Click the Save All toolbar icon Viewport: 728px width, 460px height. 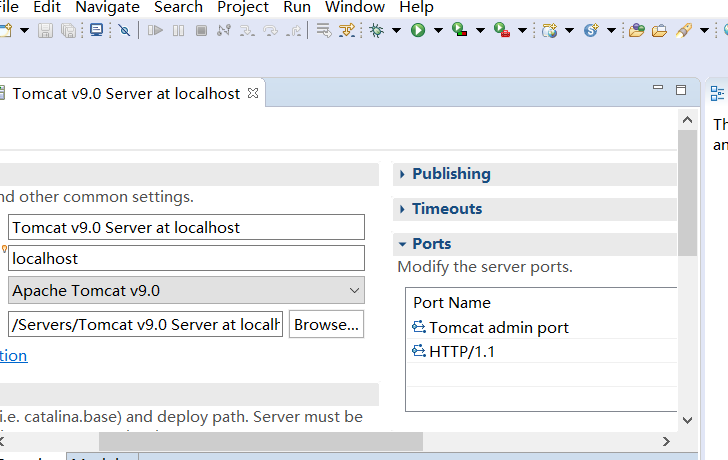pos(69,31)
